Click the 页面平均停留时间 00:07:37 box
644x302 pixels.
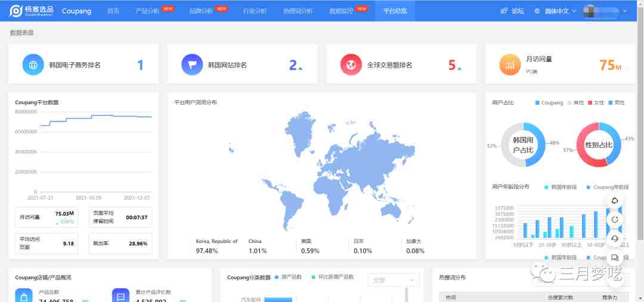click(x=120, y=217)
